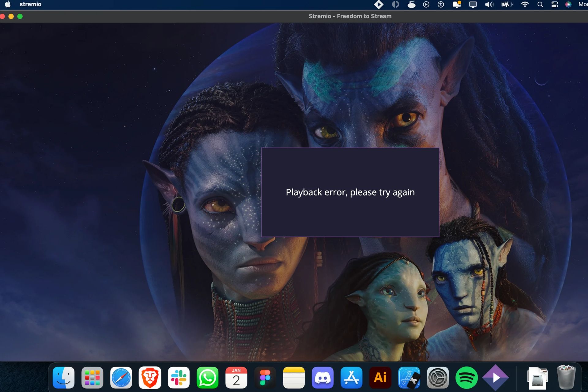Open the Trash in the Dock
The height and width of the screenshot is (392, 588).
[x=566, y=377]
